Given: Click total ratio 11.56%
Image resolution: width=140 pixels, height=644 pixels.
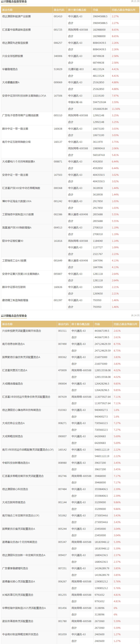Looking at the screenshot, I should pos(116,109).
